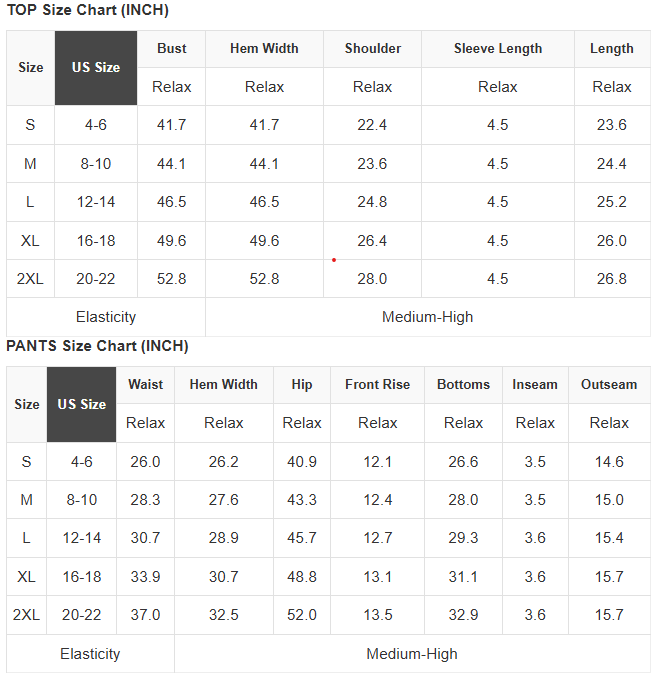Viewport: 661px width, 678px height.
Task: Select the 40.9 hip value for size S
Action: [x=302, y=462]
